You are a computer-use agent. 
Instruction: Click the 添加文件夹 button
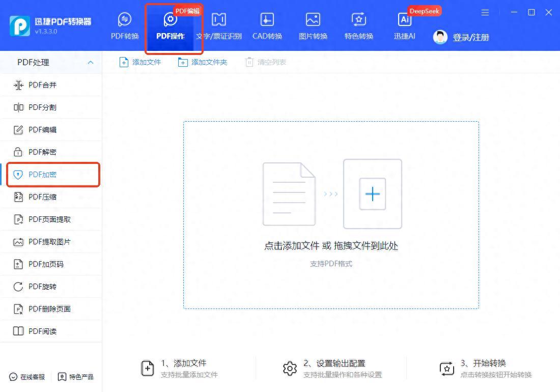click(203, 62)
